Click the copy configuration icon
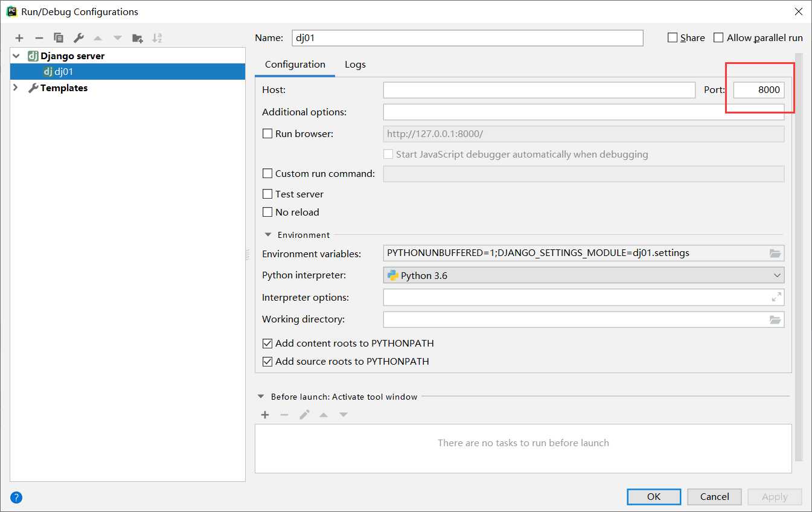This screenshot has height=512, width=812. [x=59, y=38]
